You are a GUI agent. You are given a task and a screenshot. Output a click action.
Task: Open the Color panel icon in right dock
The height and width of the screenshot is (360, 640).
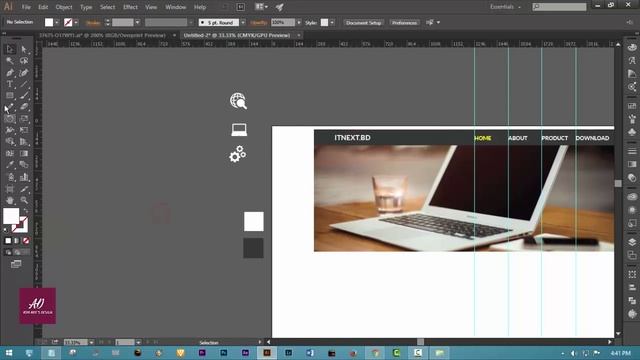[632, 47]
